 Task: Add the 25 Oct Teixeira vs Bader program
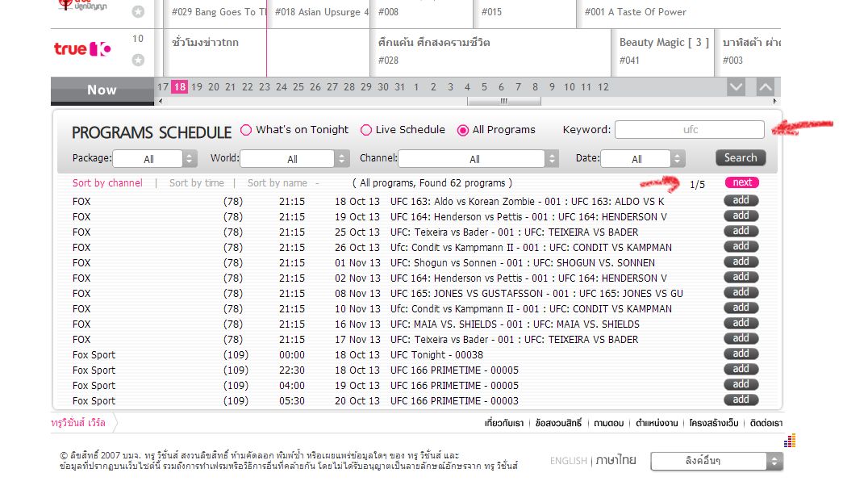click(741, 231)
